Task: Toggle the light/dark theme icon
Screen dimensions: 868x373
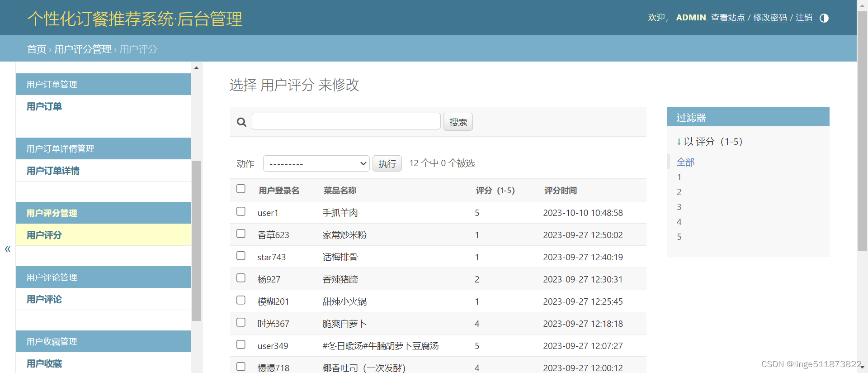Action: click(x=824, y=18)
